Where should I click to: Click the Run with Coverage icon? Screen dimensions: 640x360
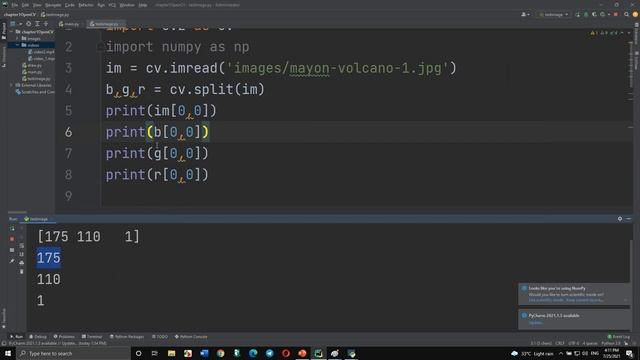click(x=594, y=15)
